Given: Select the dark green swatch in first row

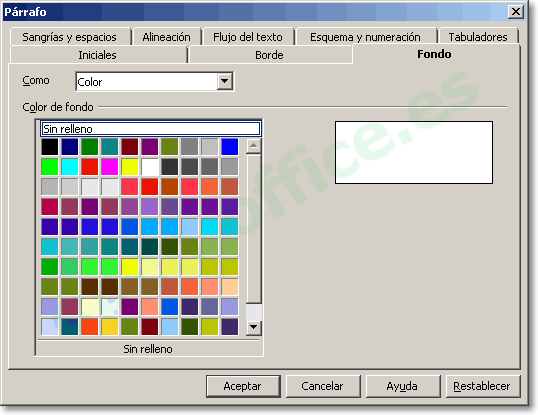Looking at the screenshot, I should pyautogui.click(x=90, y=146).
